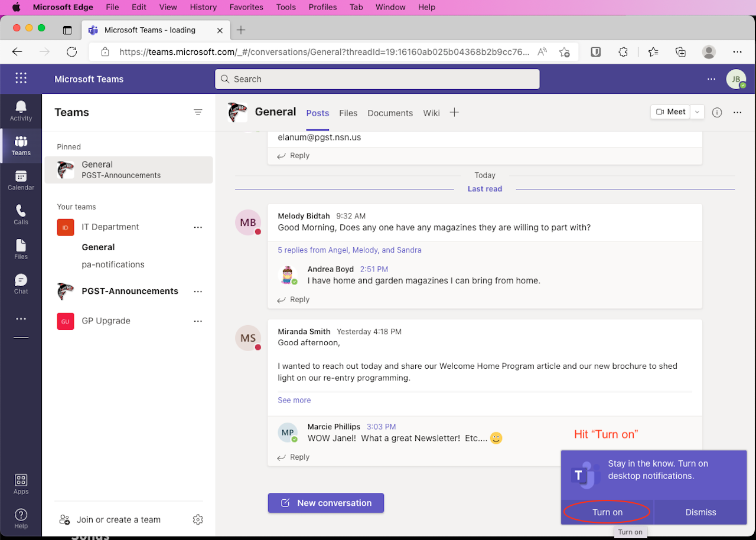Open the Apps icon in sidebar
This screenshot has height=540, width=756.
point(21,484)
